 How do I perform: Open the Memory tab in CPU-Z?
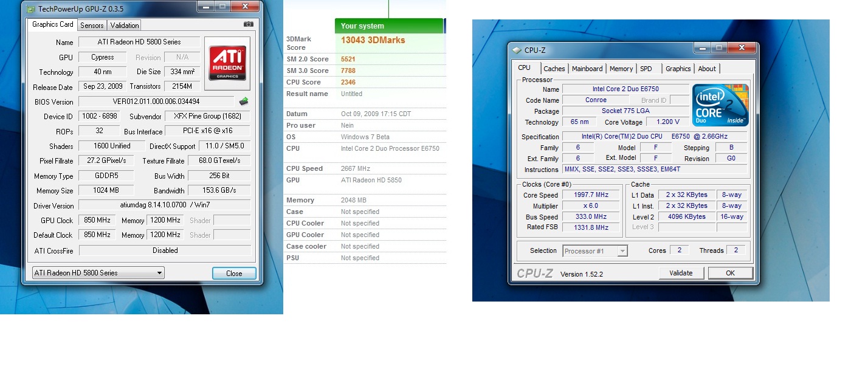[621, 69]
